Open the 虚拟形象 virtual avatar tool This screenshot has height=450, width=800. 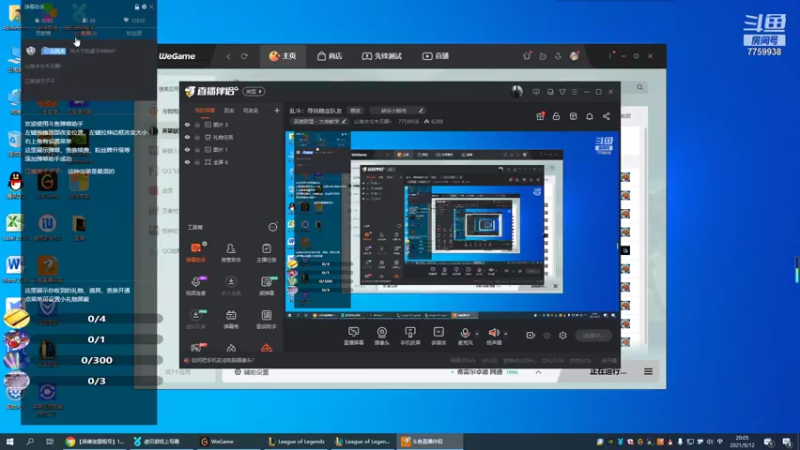tap(195, 319)
